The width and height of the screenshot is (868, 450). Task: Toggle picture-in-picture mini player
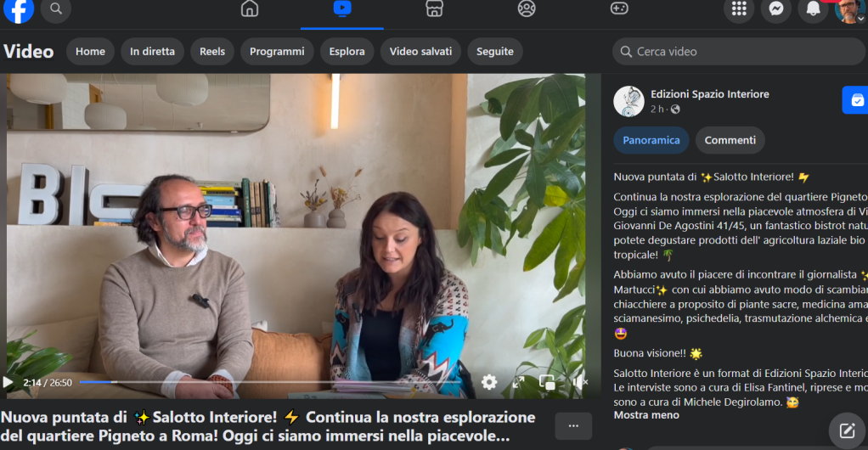(x=549, y=382)
